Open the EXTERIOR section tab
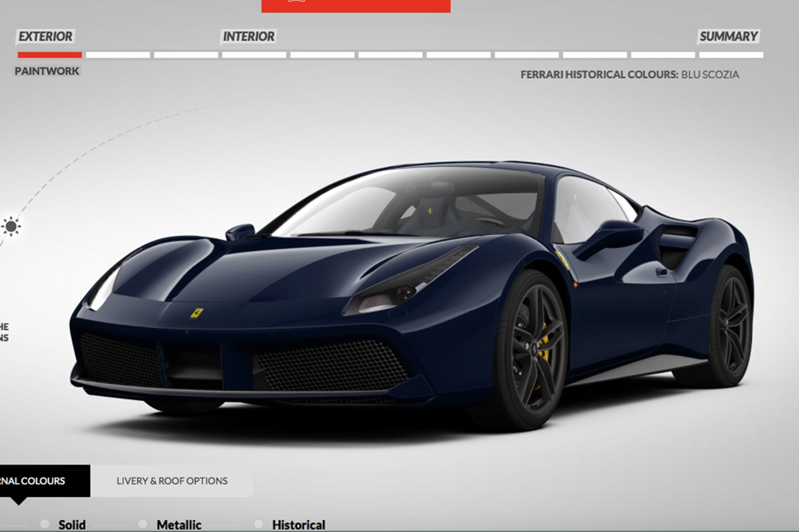799x532 pixels. (x=46, y=37)
